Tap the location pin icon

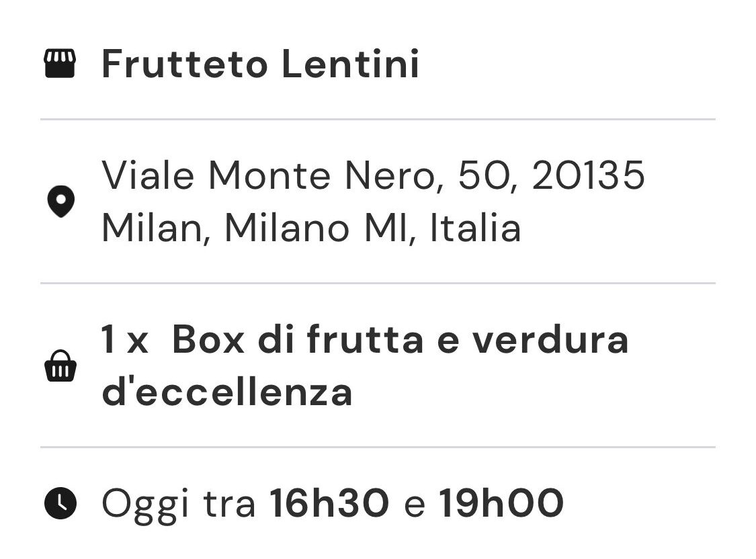point(60,202)
